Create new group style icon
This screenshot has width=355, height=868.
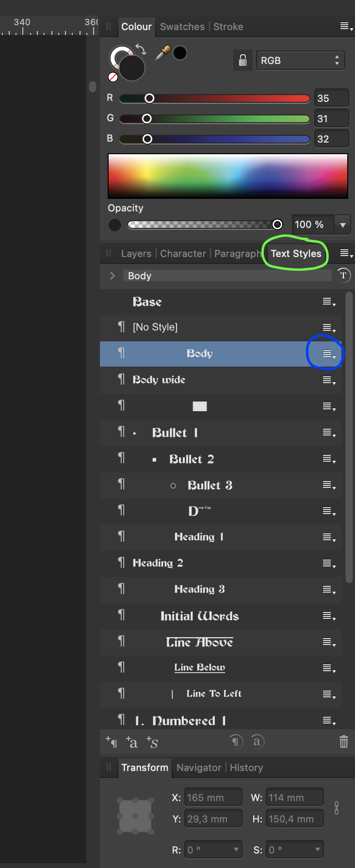pos(152,742)
